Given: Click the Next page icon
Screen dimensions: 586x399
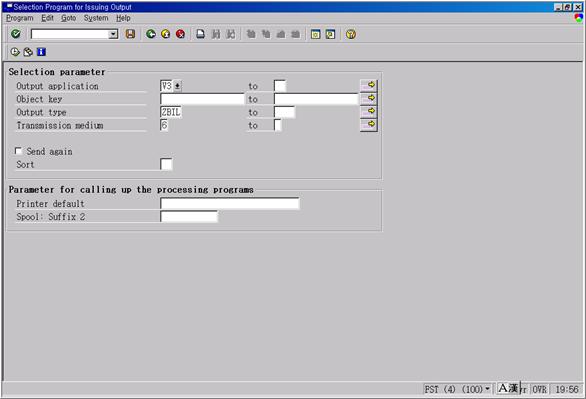Looking at the screenshot, I should (281, 34).
